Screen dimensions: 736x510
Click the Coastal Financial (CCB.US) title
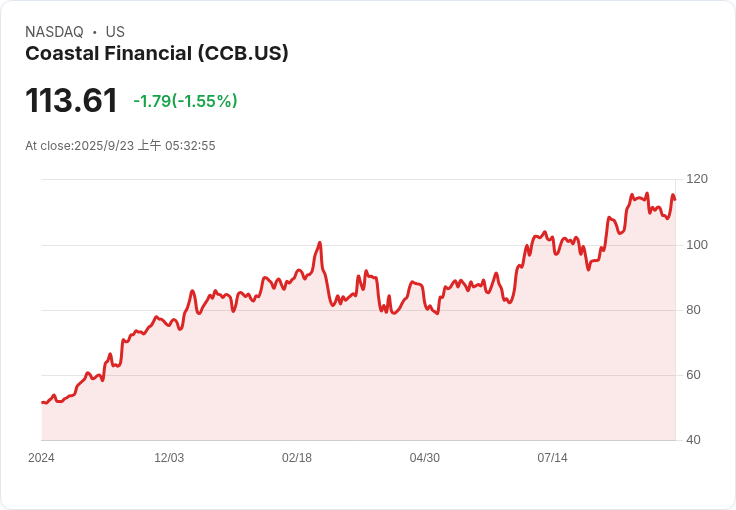(x=157, y=53)
